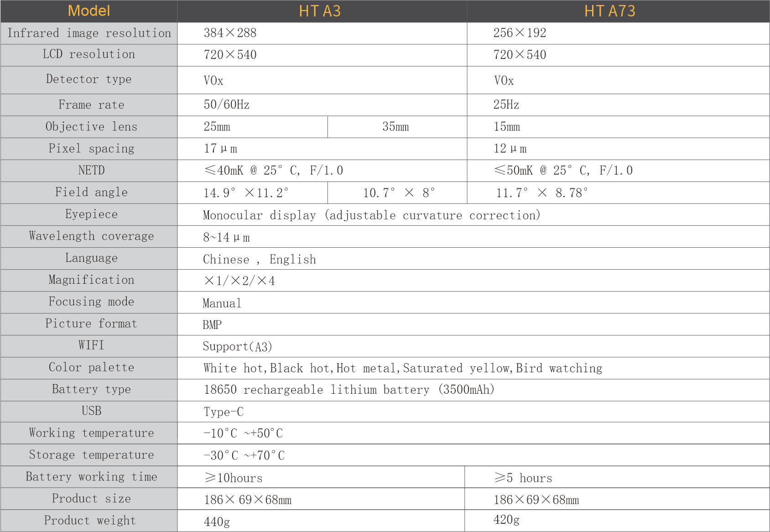Select the 420g product weight value
Viewport: 770px width, 532px height.
point(506,520)
